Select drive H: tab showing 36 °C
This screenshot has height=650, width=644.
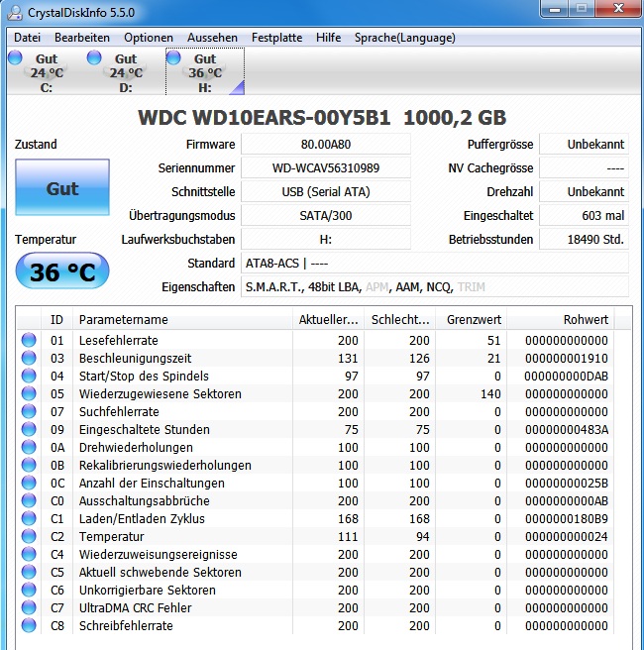tap(205, 72)
